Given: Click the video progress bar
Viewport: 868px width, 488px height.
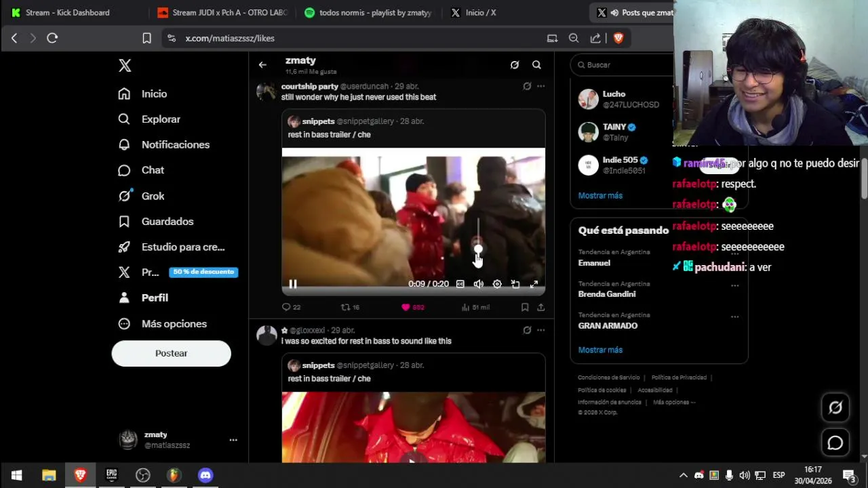Looking at the screenshot, I should (414, 293).
